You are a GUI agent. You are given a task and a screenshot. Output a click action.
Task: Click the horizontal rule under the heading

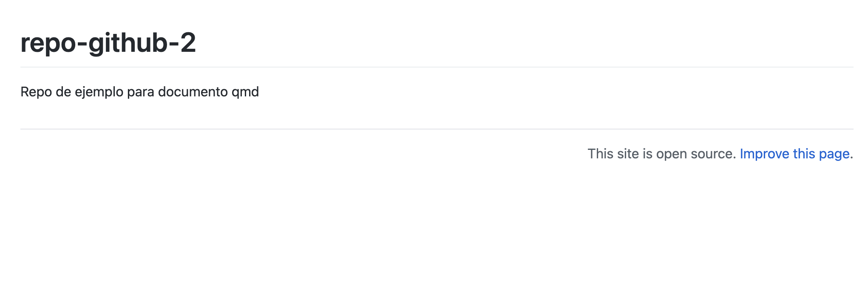pyautogui.click(x=437, y=67)
